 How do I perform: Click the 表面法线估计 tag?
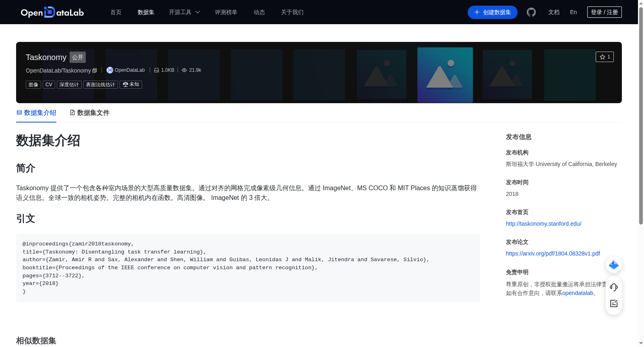coord(101,85)
